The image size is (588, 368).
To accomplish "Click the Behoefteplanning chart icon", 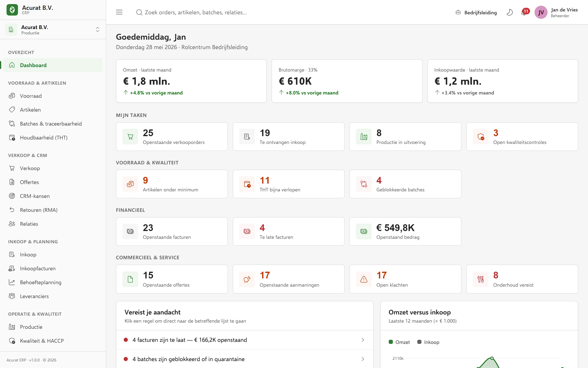I will [12, 282].
